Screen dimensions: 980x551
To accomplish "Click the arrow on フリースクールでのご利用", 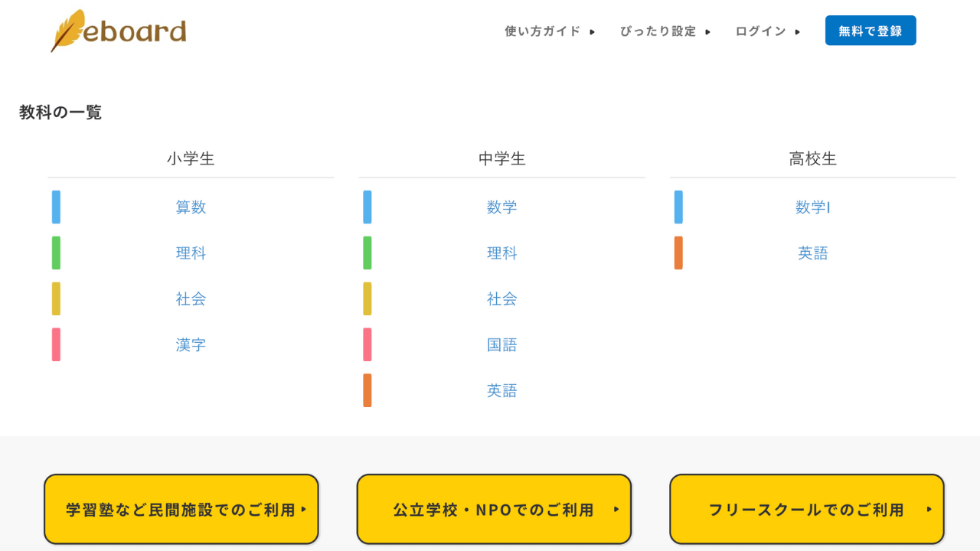I will 929,510.
